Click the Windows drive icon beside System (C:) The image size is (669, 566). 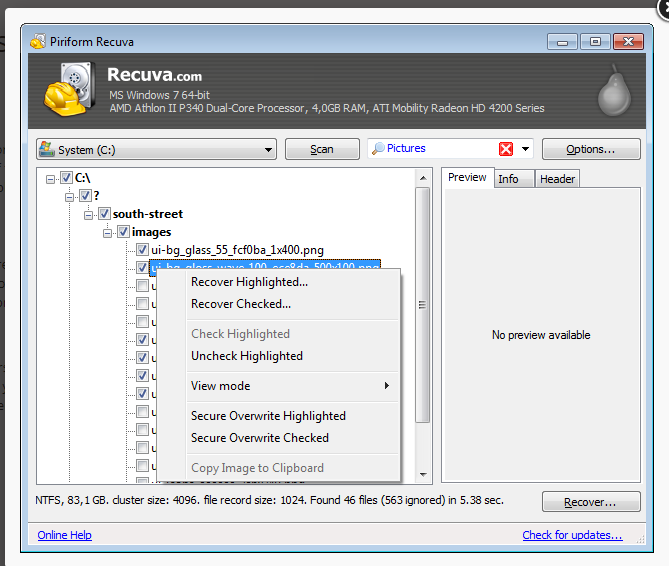(x=47, y=149)
